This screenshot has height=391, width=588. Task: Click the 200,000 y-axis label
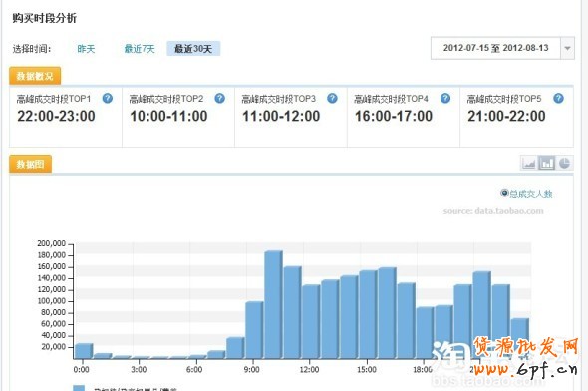(51, 243)
